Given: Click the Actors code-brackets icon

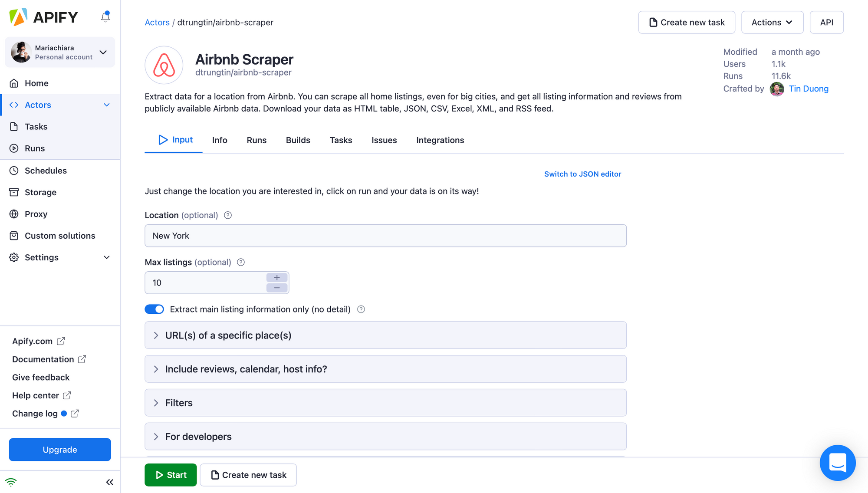Looking at the screenshot, I should coord(14,105).
